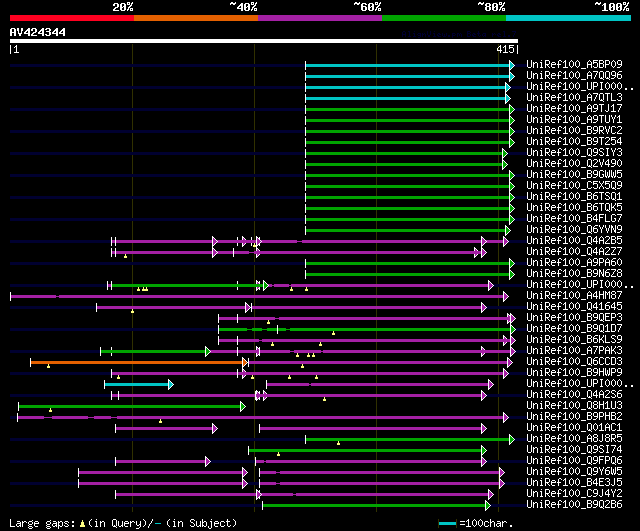This screenshot has width=640, height=531.
Task: Open the UniRef100_A7QTL3 hit label
Action: 574,98
